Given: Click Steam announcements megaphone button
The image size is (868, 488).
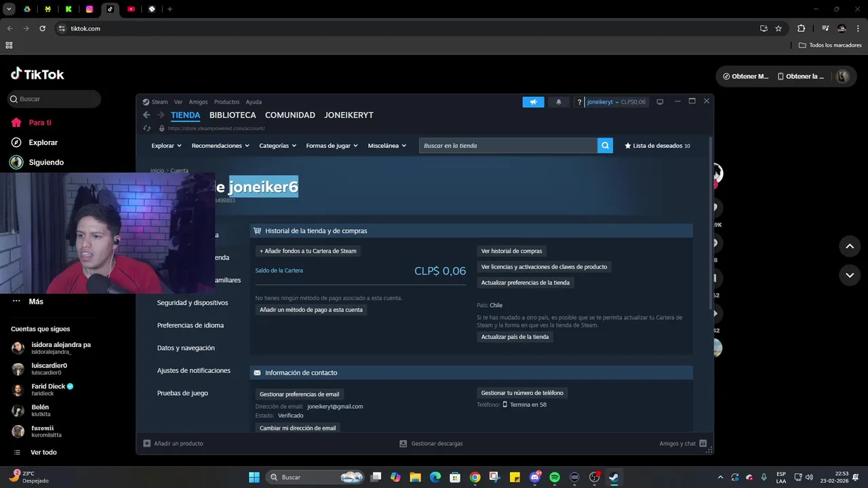Looking at the screenshot, I should point(533,102).
